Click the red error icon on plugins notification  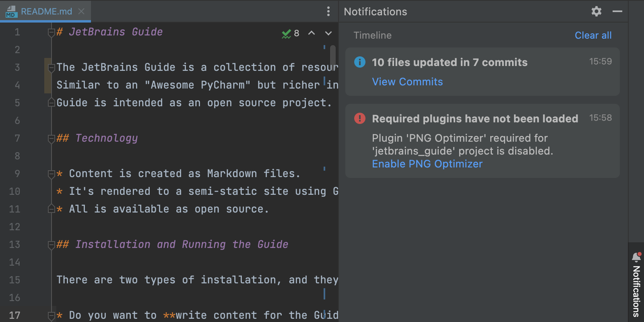click(359, 118)
